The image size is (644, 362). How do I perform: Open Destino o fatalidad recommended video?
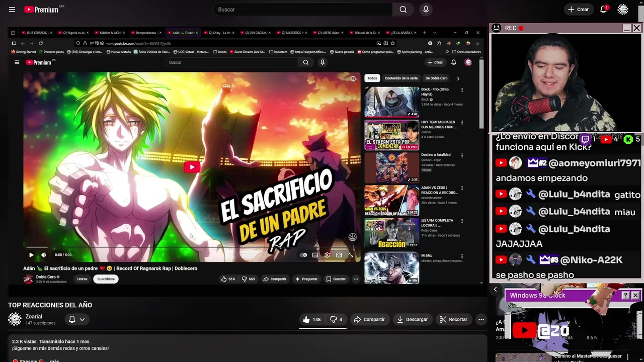[391, 167]
